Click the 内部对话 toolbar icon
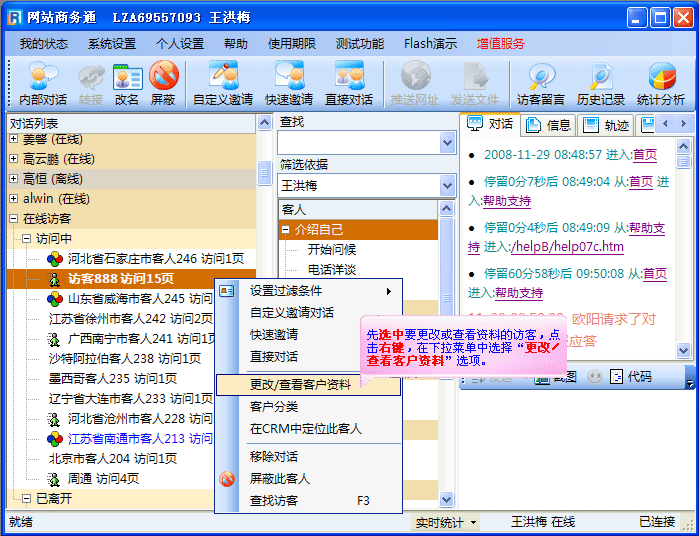699x536 pixels. coord(43,78)
